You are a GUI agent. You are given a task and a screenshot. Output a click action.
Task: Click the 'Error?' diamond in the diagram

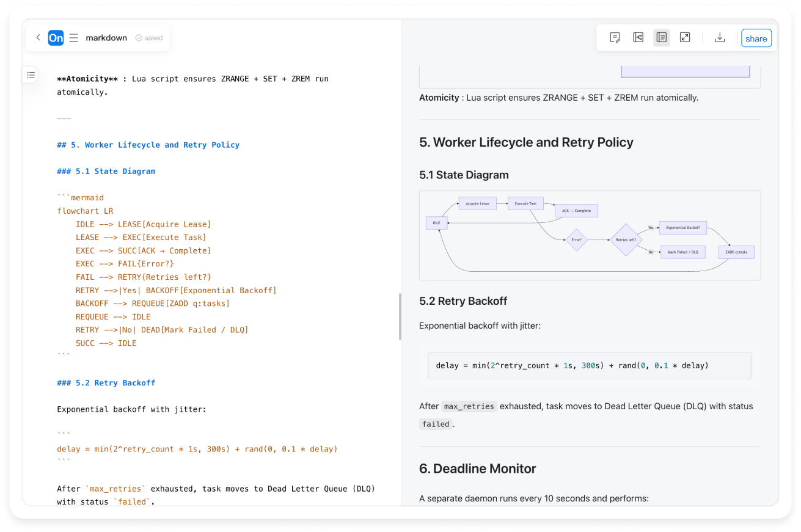576,240
